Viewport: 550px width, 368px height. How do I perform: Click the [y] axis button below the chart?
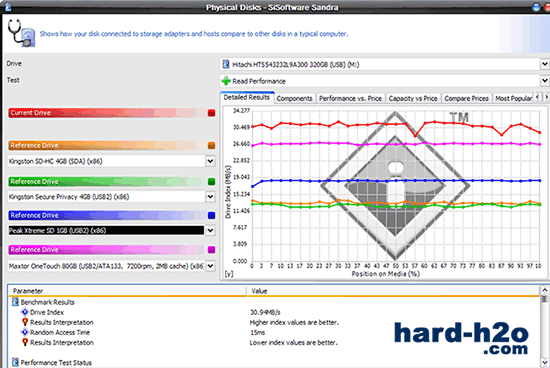pos(229,274)
